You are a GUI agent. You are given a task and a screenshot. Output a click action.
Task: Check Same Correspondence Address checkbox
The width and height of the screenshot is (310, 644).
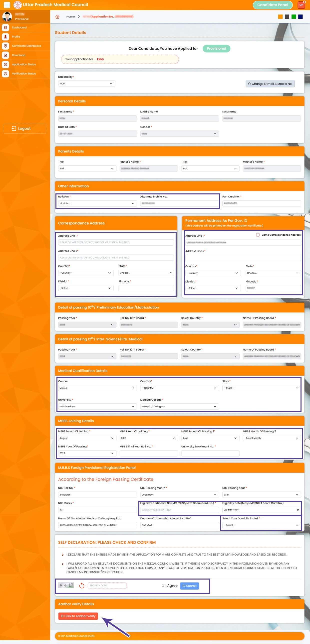coord(258,235)
